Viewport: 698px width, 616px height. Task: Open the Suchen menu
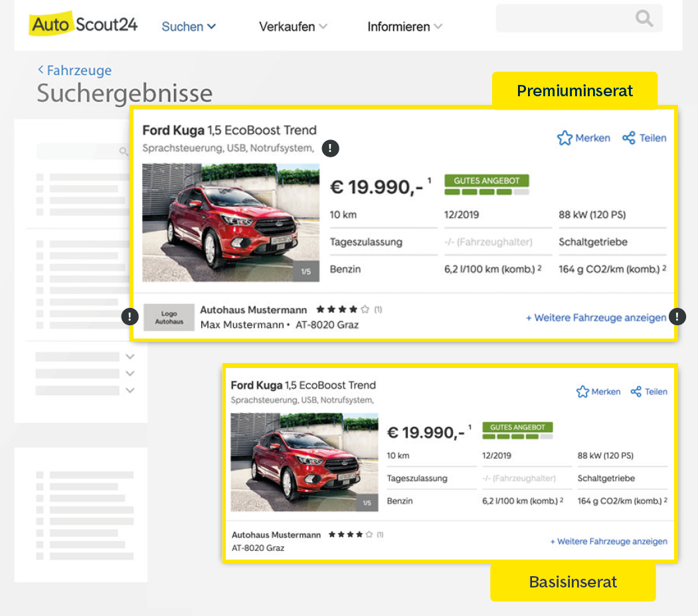(x=189, y=27)
